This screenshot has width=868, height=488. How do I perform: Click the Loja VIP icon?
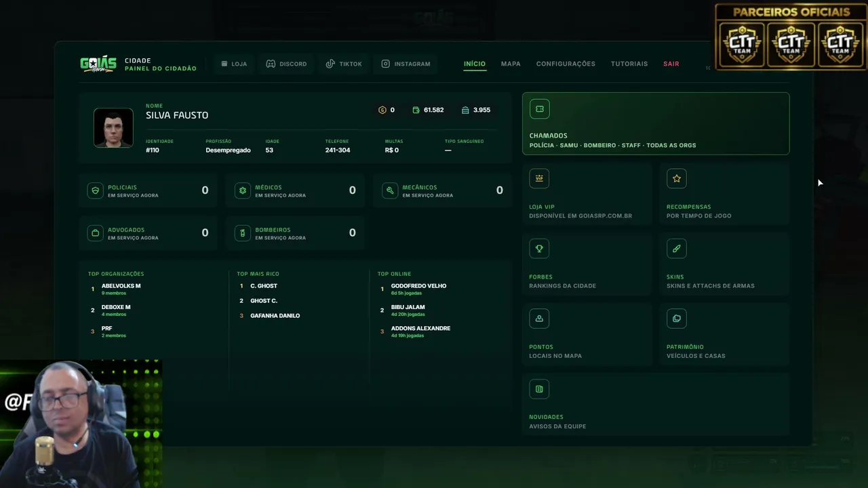539,178
